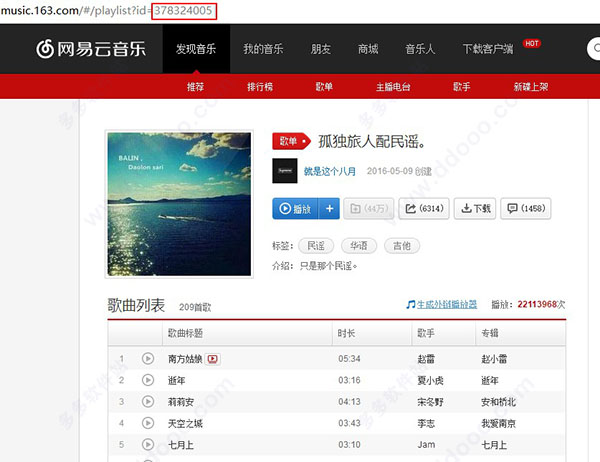Screen dimensions: 600x462
Task: Open the song title 天空之城
Action: pyautogui.click(x=185, y=423)
